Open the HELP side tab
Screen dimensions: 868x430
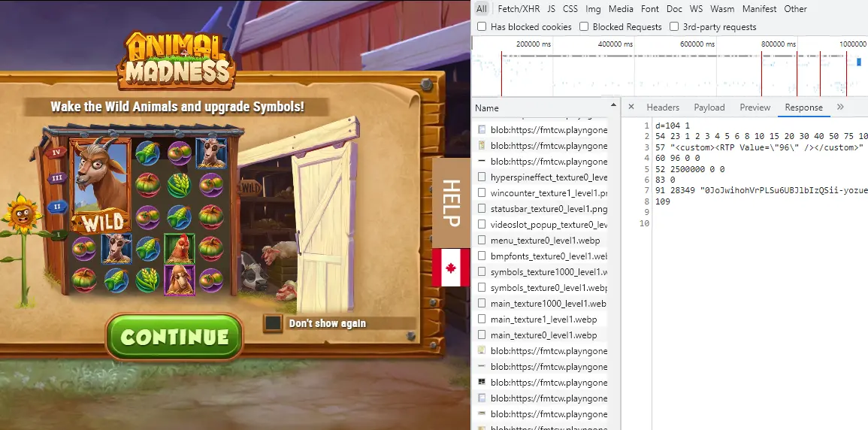[x=451, y=203]
